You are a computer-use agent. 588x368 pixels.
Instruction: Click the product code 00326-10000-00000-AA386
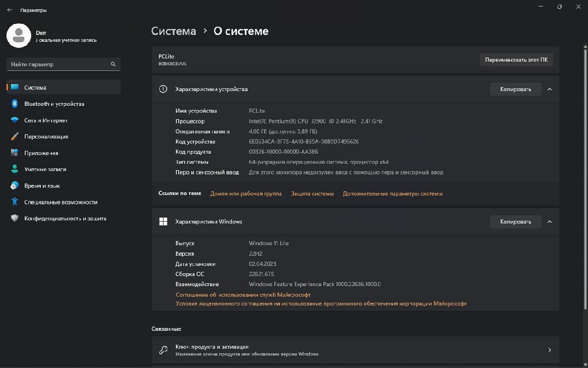[283, 152]
